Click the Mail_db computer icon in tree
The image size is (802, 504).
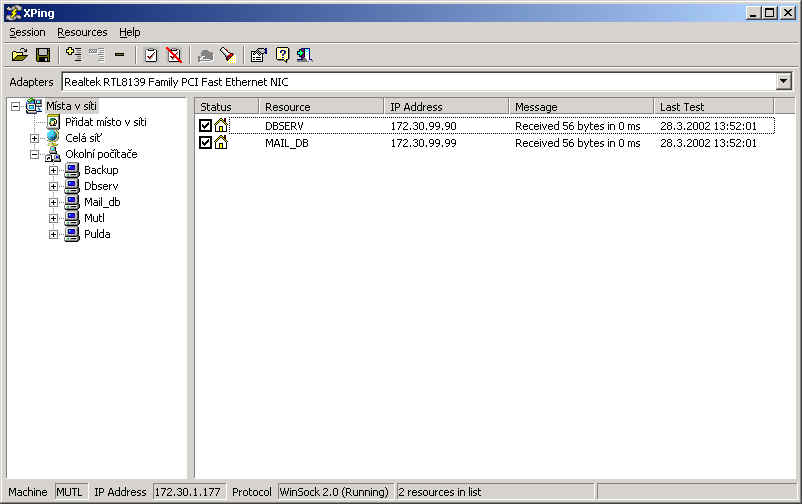(72, 202)
